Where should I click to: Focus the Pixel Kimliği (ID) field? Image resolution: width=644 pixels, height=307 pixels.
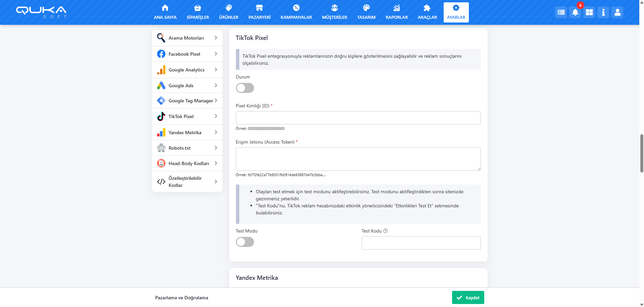pos(358,118)
